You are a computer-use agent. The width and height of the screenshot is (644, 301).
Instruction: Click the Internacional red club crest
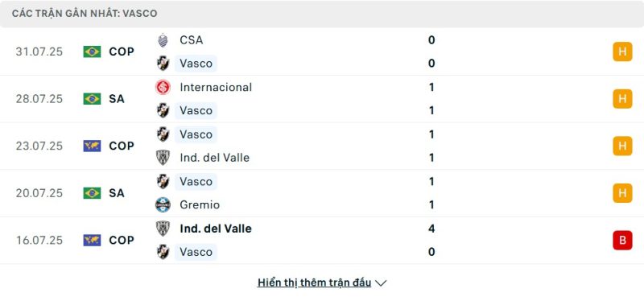pyautogui.click(x=163, y=87)
